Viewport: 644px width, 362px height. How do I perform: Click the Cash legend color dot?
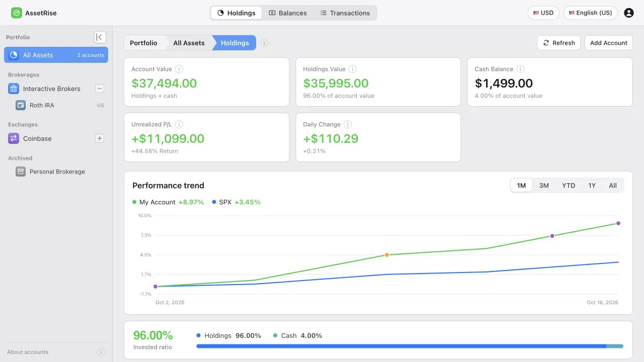click(275, 335)
